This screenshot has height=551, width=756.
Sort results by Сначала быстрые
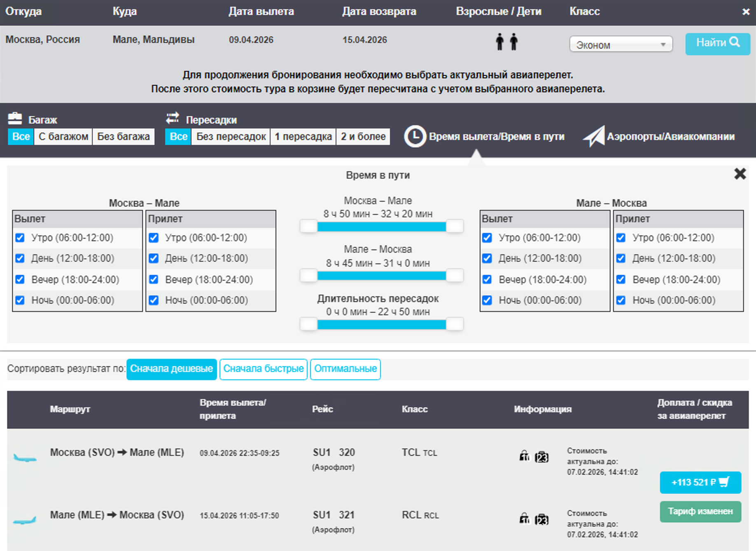[x=263, y=369]
